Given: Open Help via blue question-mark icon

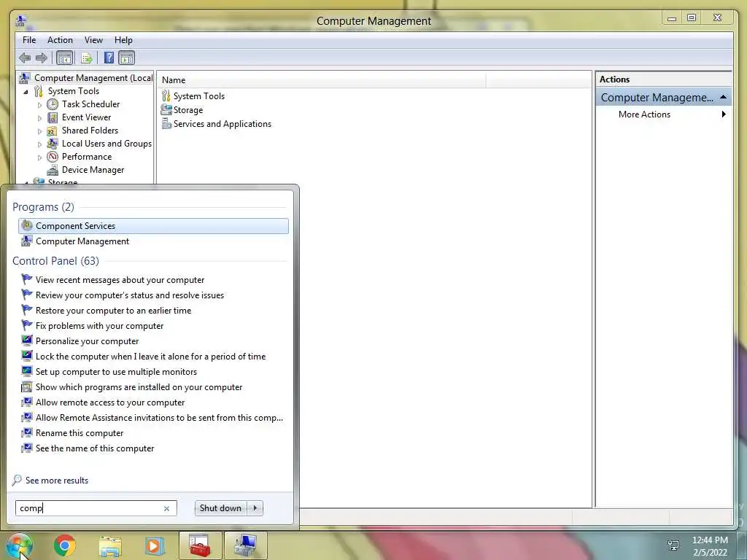Looking at the screenshot, I should pyautogui.click(x=109, y=58).
